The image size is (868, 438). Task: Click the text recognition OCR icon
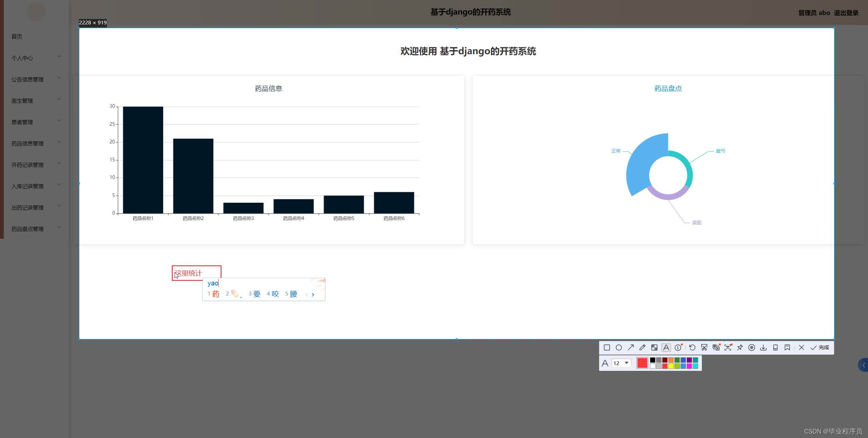(x=728, y=347)
